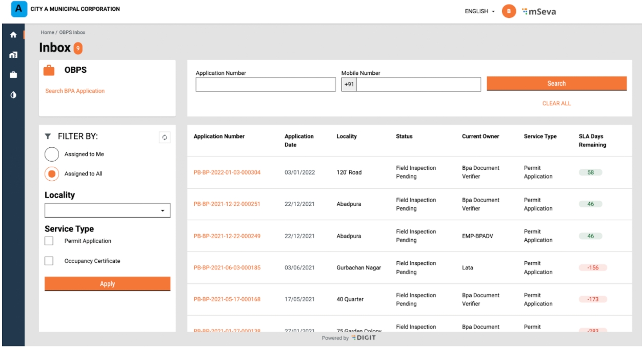Click the orange OBPS briefcase icon
644x348 pixels.
[x=49, y=70]
